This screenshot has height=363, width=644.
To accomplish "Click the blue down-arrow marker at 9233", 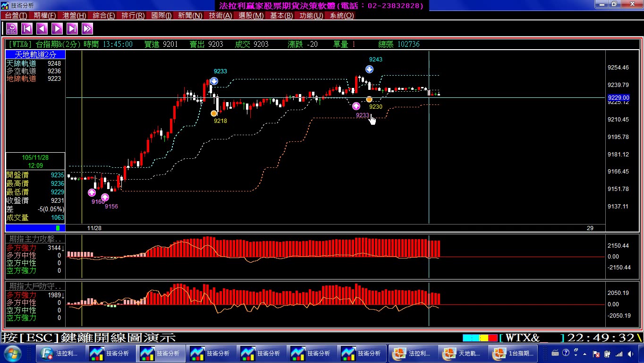I will (x=214, y=81).
